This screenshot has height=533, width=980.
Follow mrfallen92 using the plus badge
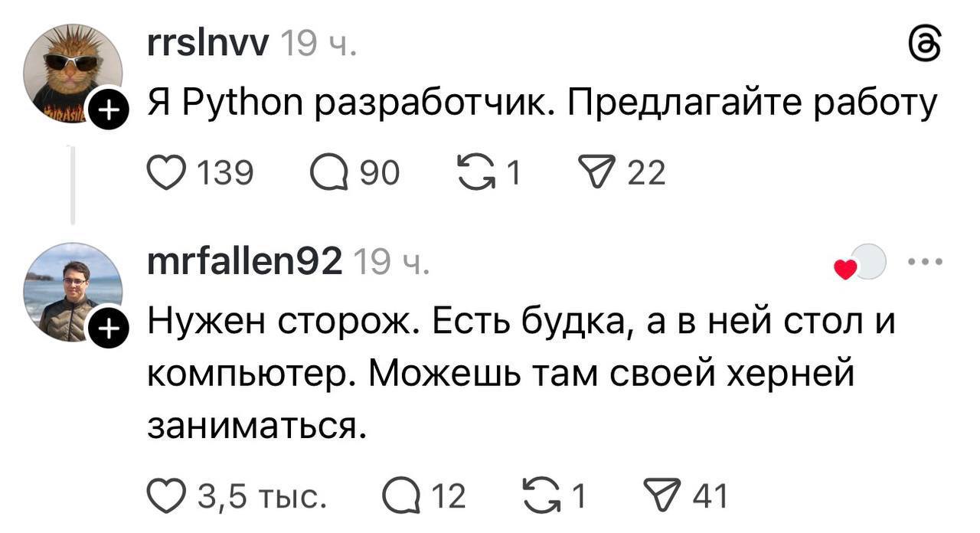coord(108,331)
